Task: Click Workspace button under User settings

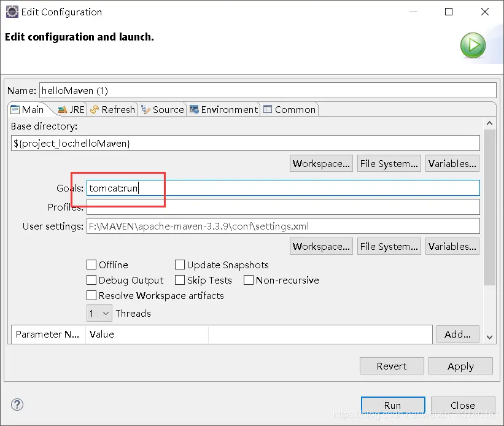Action: 321,246
